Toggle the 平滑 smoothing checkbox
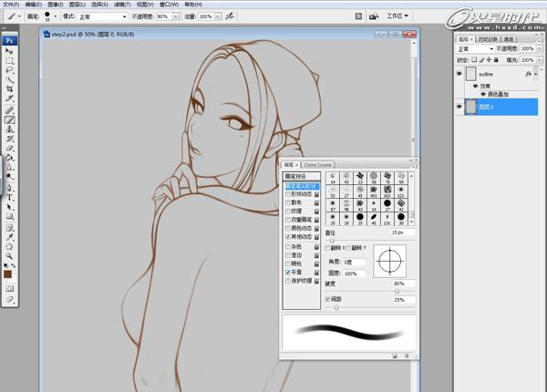The width and height of the screenshot is (547, 392). pos(288,272)
